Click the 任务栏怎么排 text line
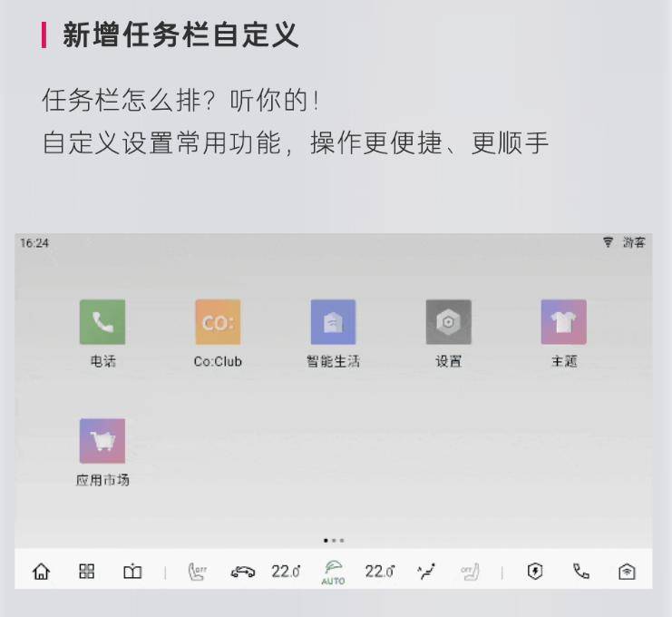This screenshot has height=617, width=672. click(x=180, y=101)
